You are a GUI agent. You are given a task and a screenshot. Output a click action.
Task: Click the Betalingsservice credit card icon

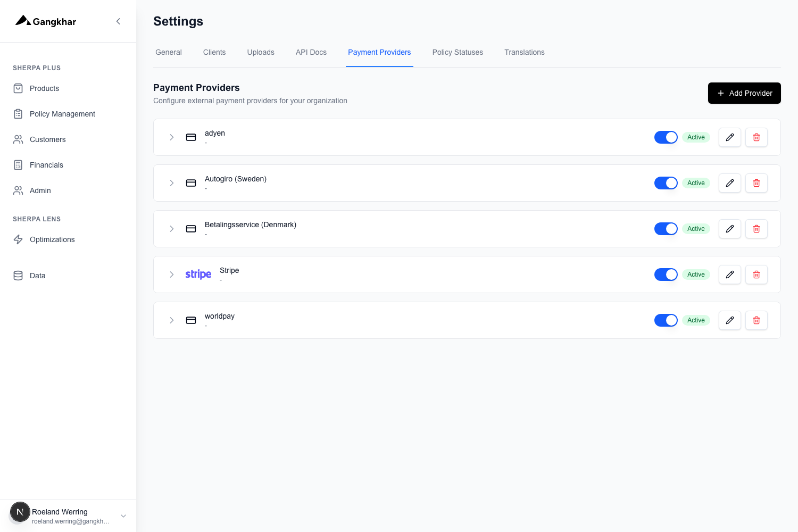(x=191, y=229)
